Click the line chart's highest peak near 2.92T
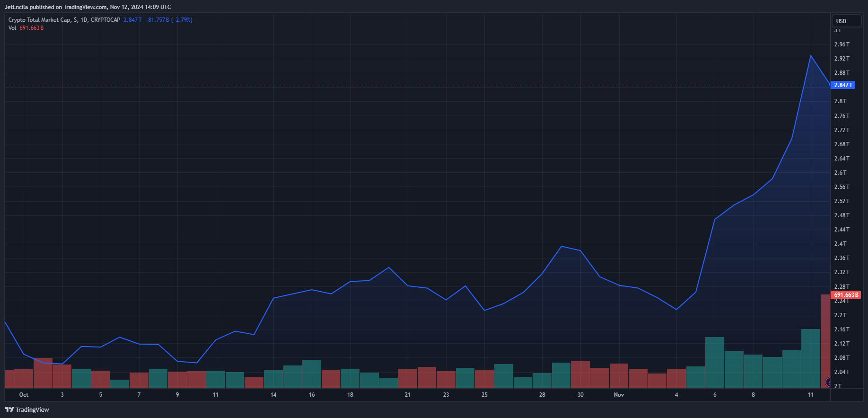Viewport: 868px width, 418px height. (x=811, y=56)
